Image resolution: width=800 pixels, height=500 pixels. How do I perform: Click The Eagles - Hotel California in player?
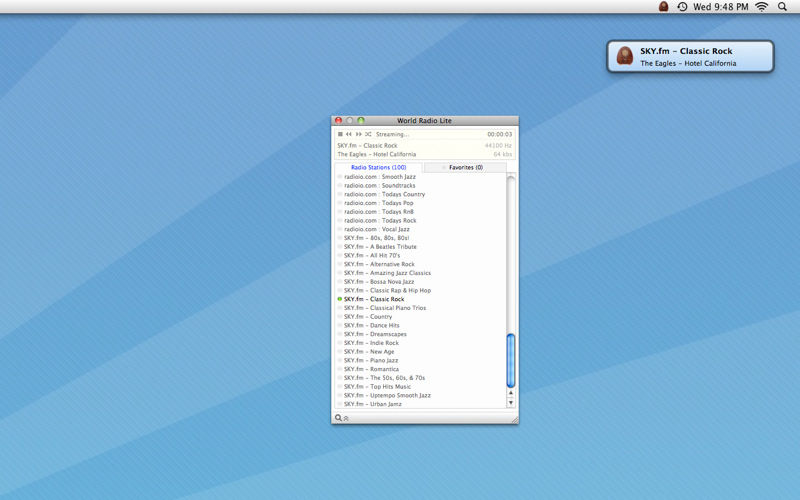(377, 154)
